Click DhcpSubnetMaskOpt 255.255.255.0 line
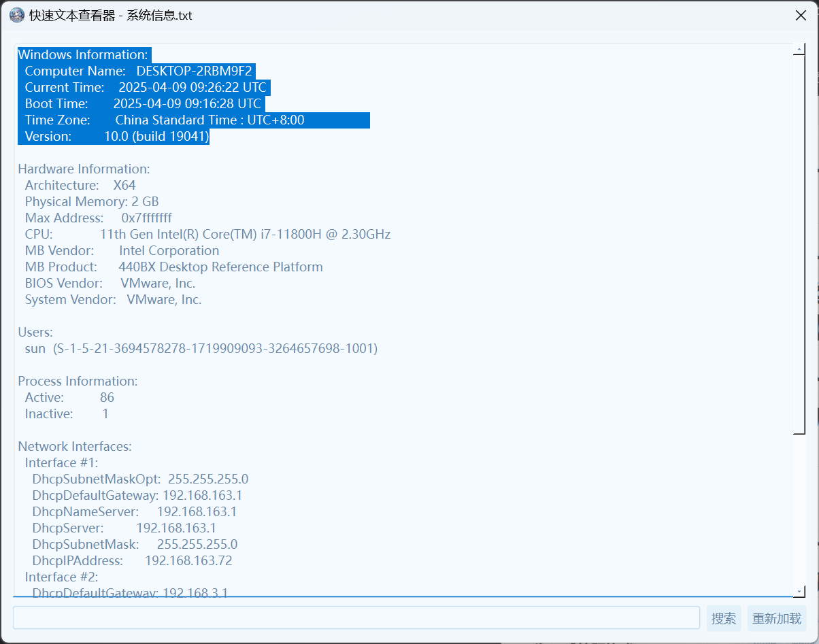The height and width of the screenshot is (644, 819). click(x=140, y=479)
